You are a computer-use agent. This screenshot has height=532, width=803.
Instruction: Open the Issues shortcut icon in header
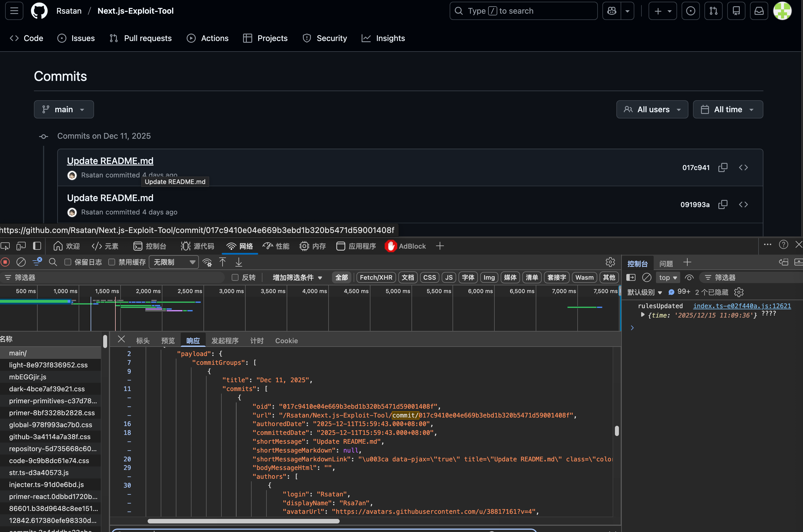tap(690, 11)
